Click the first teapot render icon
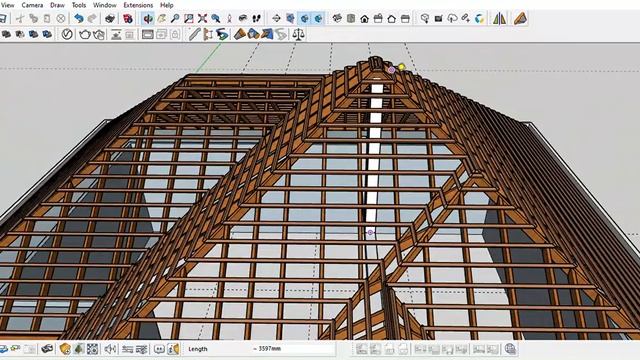 point(85,34)
